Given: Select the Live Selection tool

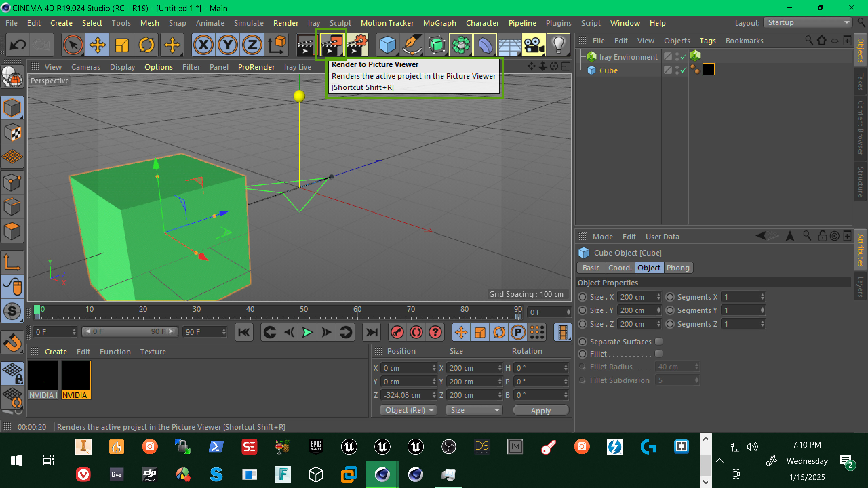Looking at the screenshot, I should coord(73,45).
